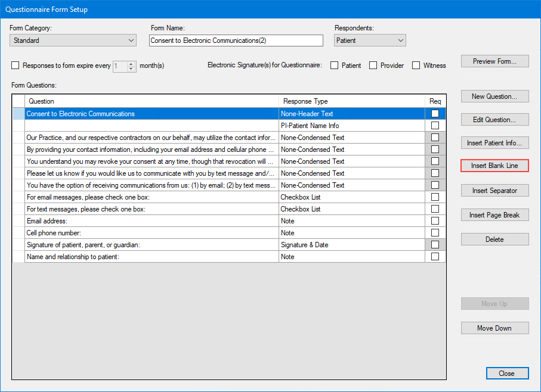Screen dimensions: 541x392
Task: Click the Question column header
Action: [x=149, y=101]
